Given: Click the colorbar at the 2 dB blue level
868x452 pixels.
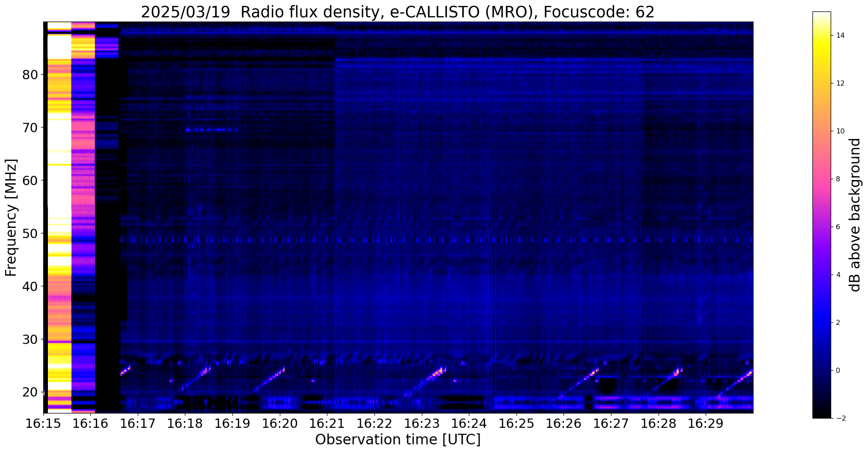Looking at the screenshot, I should (x=821, y=322).
